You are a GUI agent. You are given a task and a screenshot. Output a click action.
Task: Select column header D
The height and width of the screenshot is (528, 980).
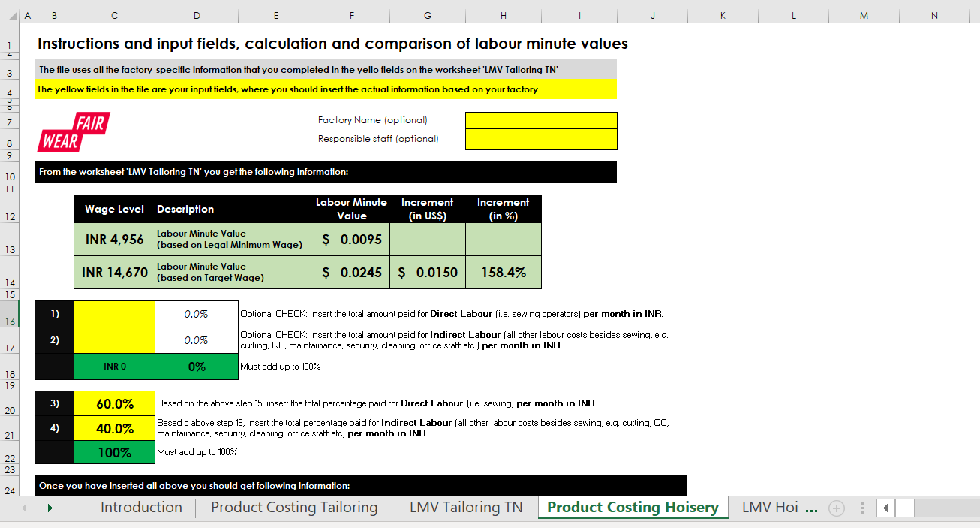196,14
